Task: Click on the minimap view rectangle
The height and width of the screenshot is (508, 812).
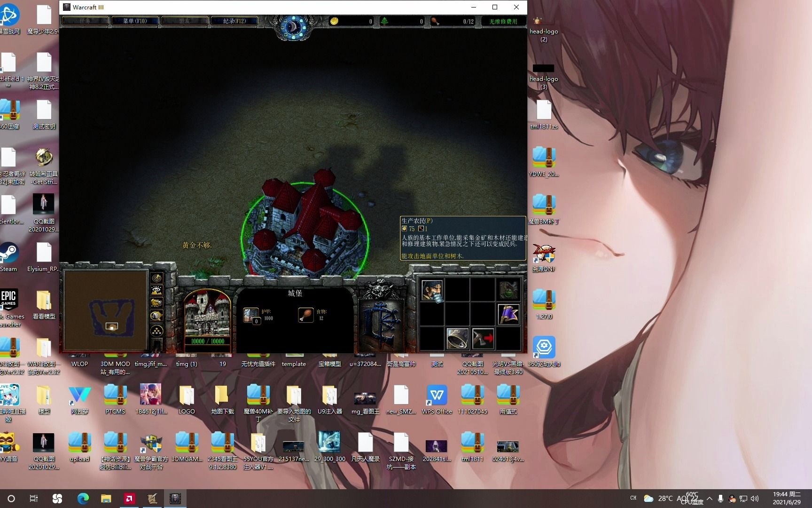Action: coord(112,326)
